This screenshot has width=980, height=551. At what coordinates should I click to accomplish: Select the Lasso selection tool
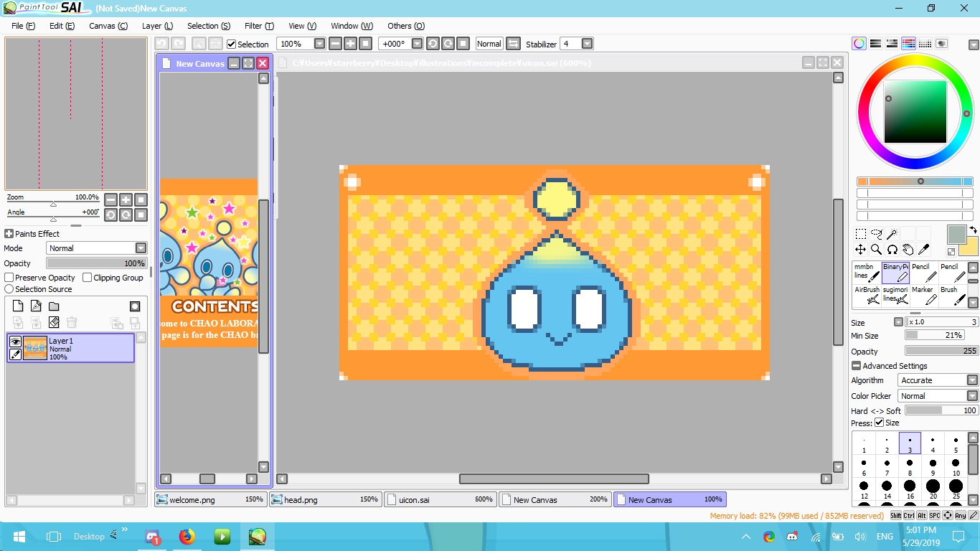tap(876, 234)
